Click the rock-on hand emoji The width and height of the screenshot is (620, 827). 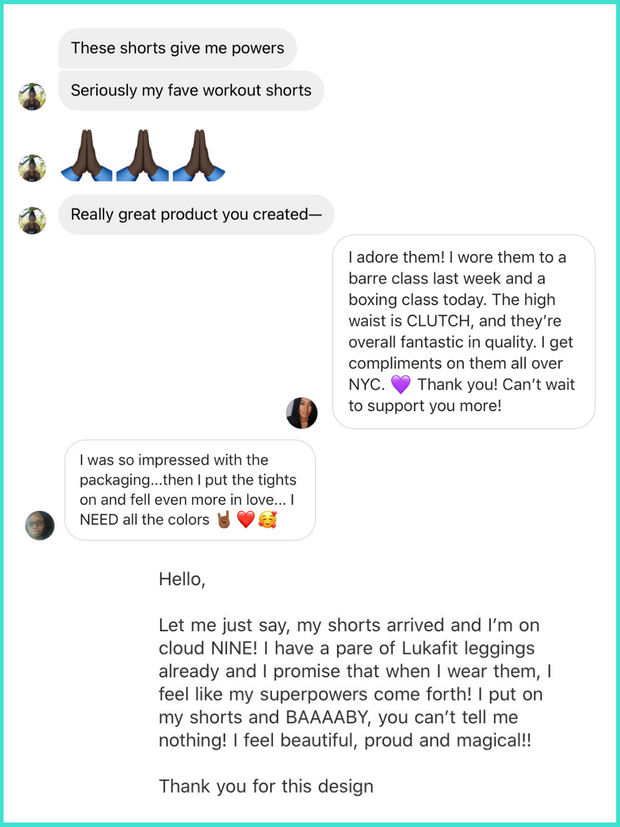pos(224,520)
